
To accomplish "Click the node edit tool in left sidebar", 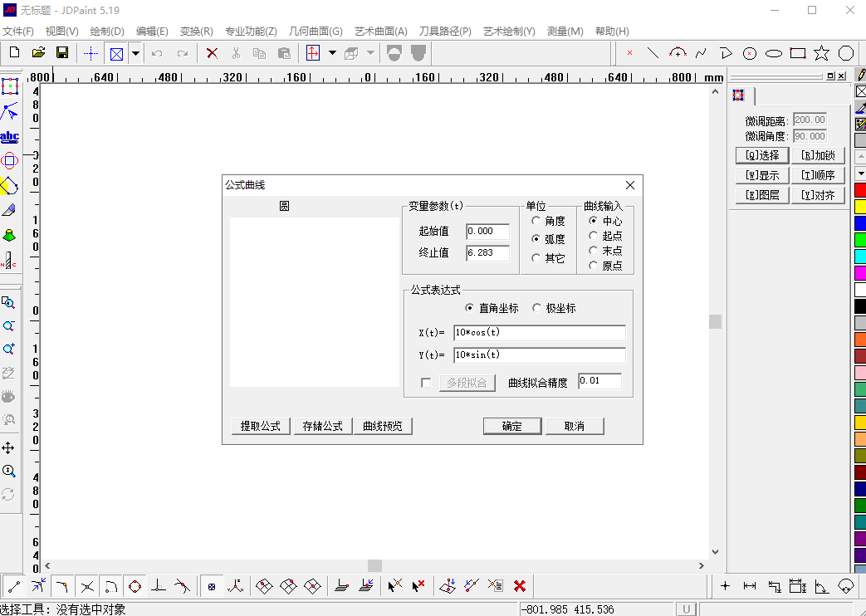I will [x=9, y=111].
